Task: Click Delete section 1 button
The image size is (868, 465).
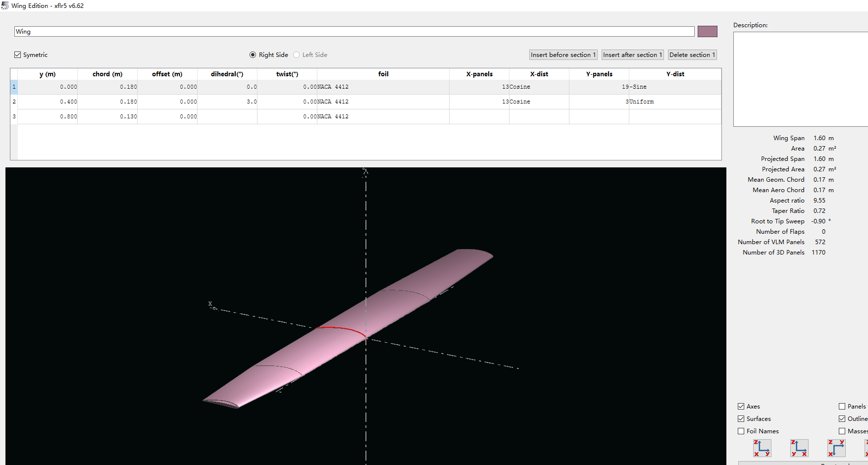Action: [692, 55]
